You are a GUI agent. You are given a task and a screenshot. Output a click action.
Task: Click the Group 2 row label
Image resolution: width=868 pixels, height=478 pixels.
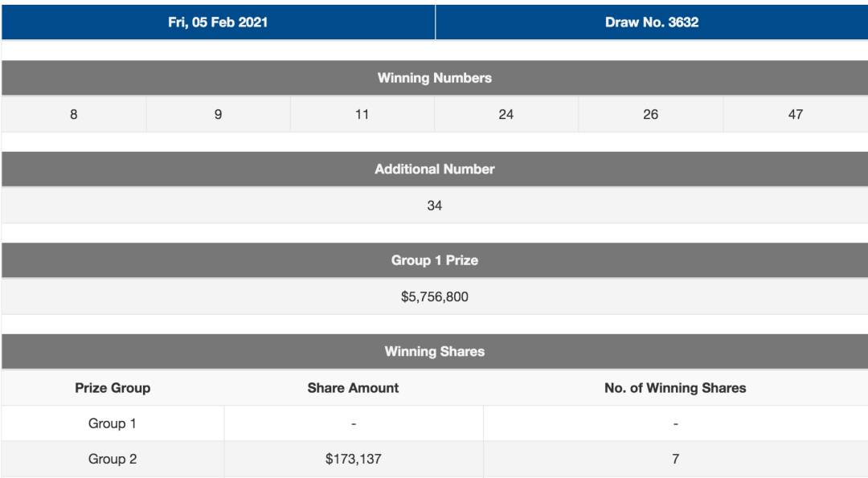[x=113, y=460]
